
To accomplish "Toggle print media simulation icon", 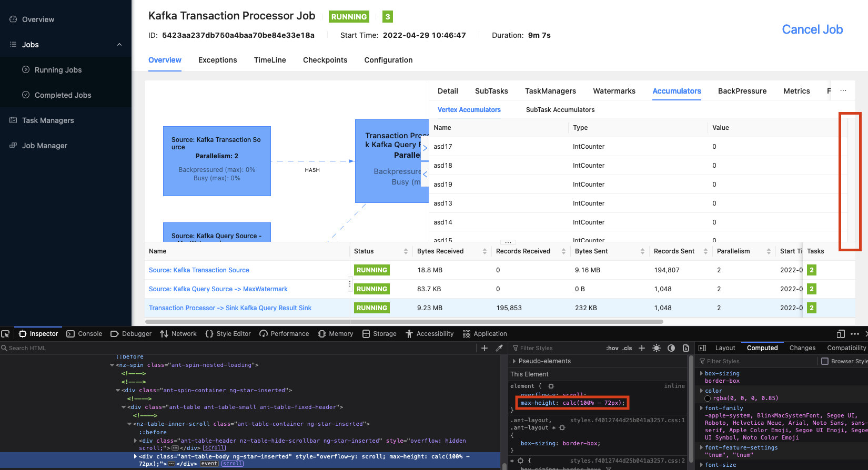I will 686,348.
